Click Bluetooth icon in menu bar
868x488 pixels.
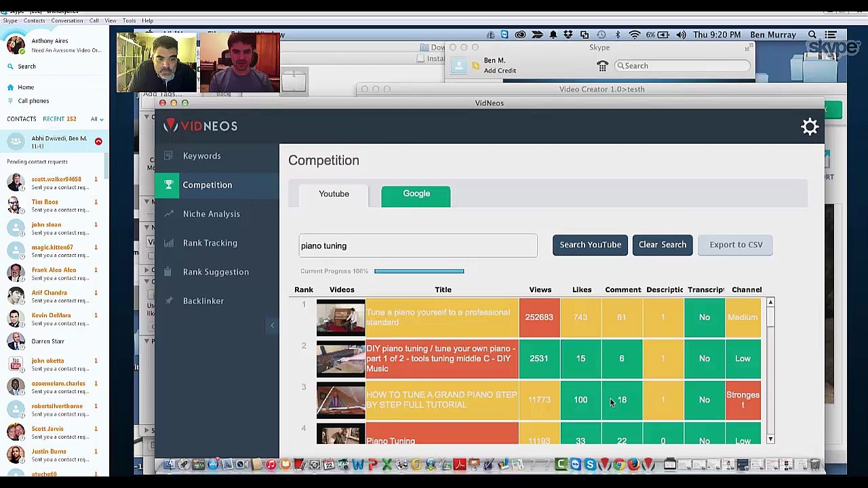click(618, 35)
